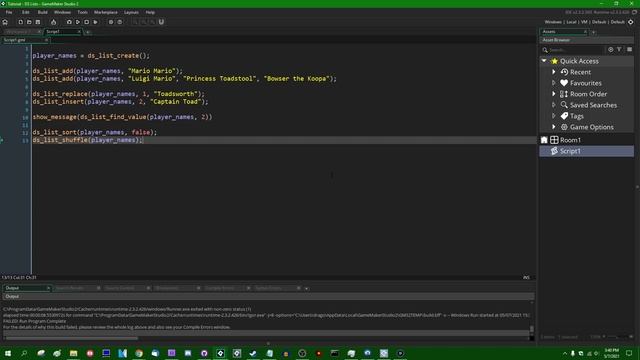The width and height of the screenshot is (640, 360).
Task: Expand the Saved Searches folder
Action: pos(554,105)
